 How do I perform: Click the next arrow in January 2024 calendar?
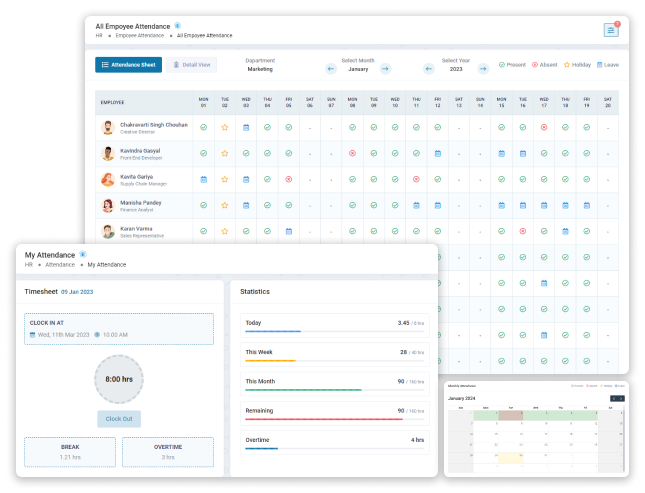point(621,398)
